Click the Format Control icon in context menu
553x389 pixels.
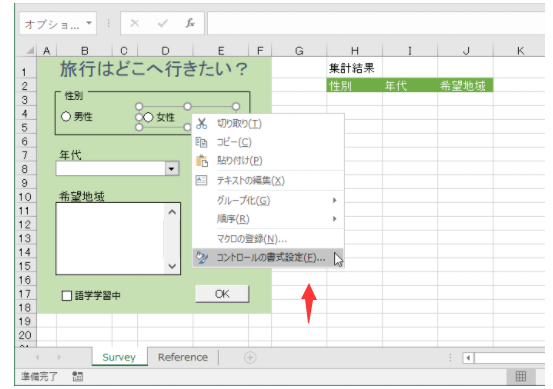coord(201,257)
